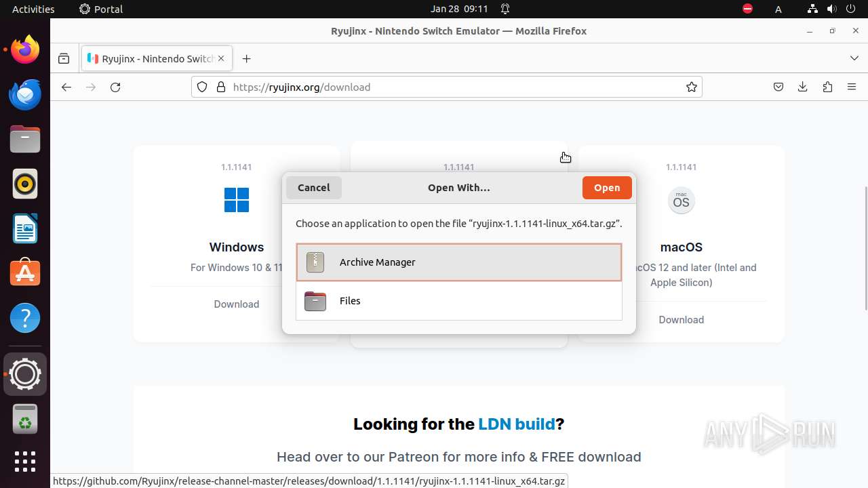Open the Settings gear dock icon

[25, 374]
